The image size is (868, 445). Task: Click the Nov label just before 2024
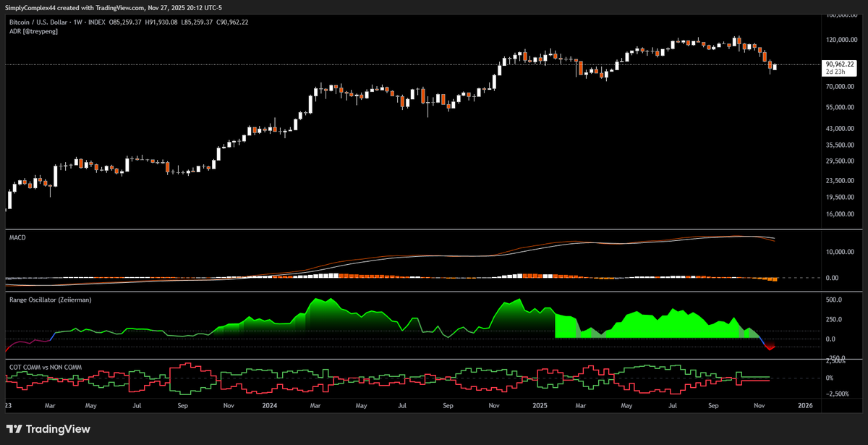(229, 407)
